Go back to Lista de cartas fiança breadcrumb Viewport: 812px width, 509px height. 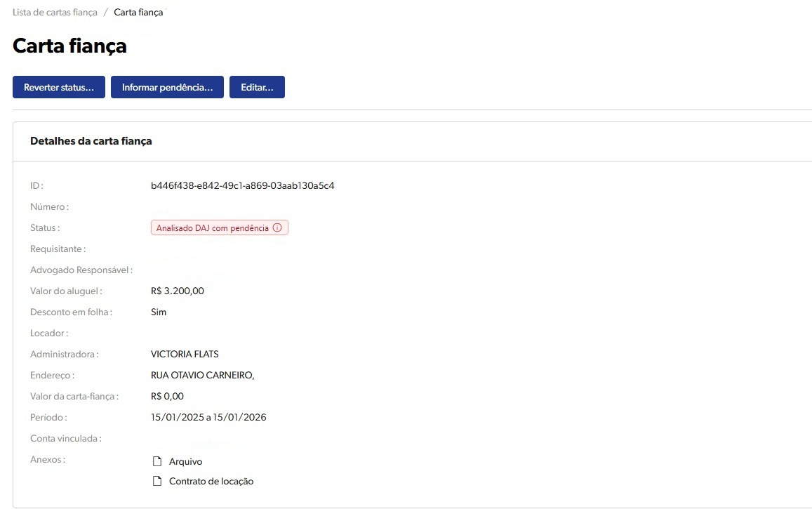[55, 13]
